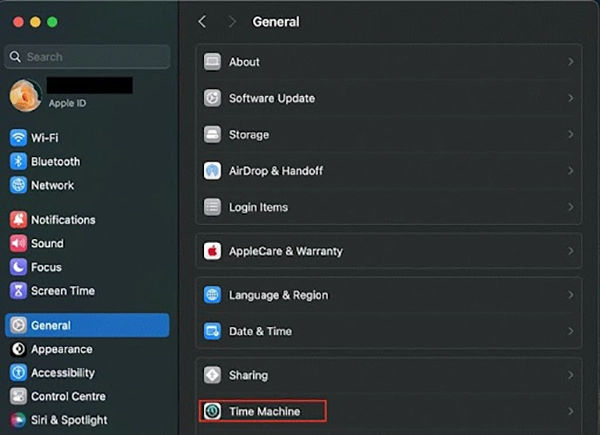Open the Sharing label
This screenshot has height=435, width=600.
pos(248,375)
